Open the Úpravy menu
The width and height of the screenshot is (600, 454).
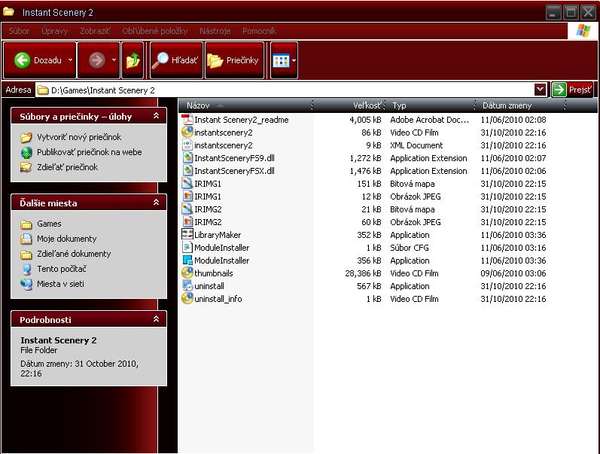coord(54,31)
